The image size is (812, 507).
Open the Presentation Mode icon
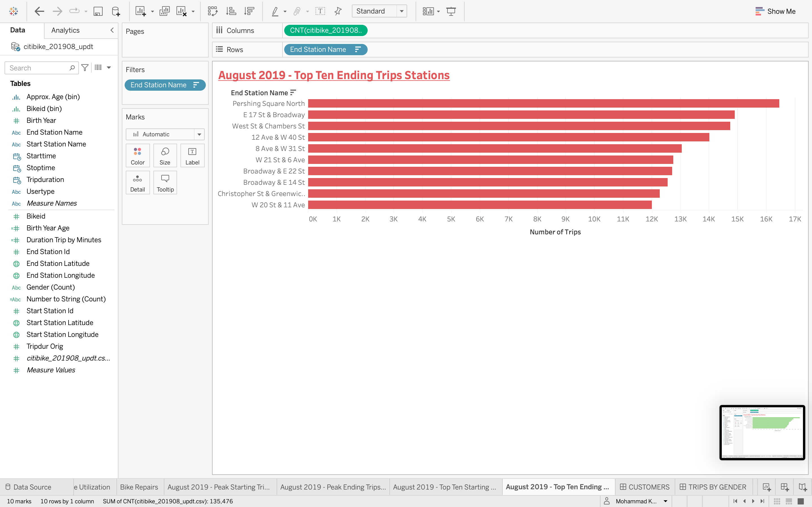pyautogui.click(x=451, y=11)
